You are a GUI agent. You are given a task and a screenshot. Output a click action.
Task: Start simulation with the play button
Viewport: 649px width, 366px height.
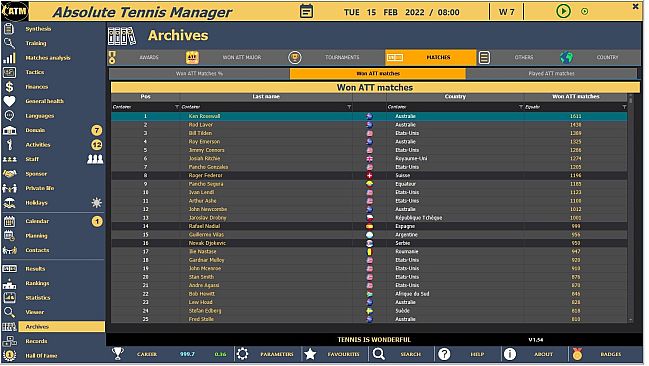(x=563, y=11)
